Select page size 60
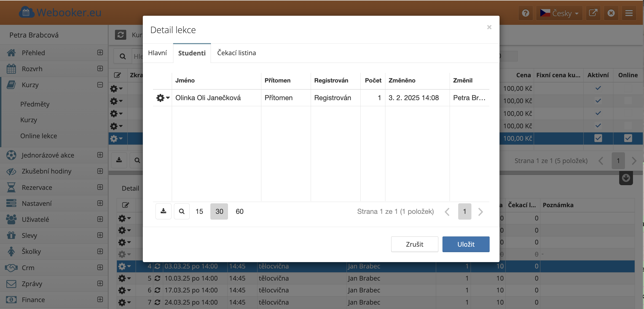Image resolution: width=644 pixels, height=309 pixels. tap(239, 211)
